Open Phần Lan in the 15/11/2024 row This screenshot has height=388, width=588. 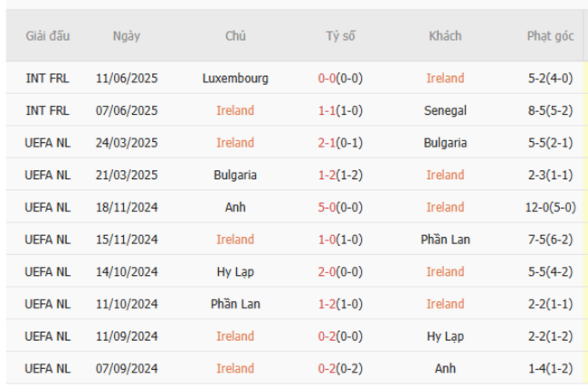point(445,240)
